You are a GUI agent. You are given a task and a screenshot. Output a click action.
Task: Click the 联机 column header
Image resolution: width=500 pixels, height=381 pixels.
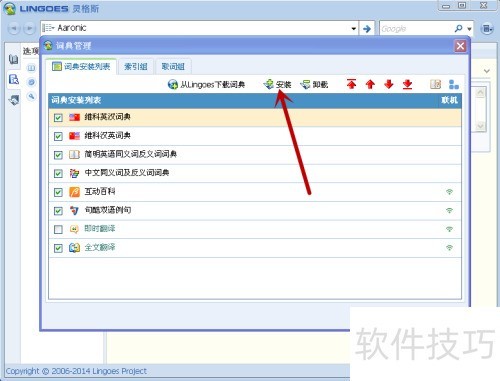[x=449, y=100]
